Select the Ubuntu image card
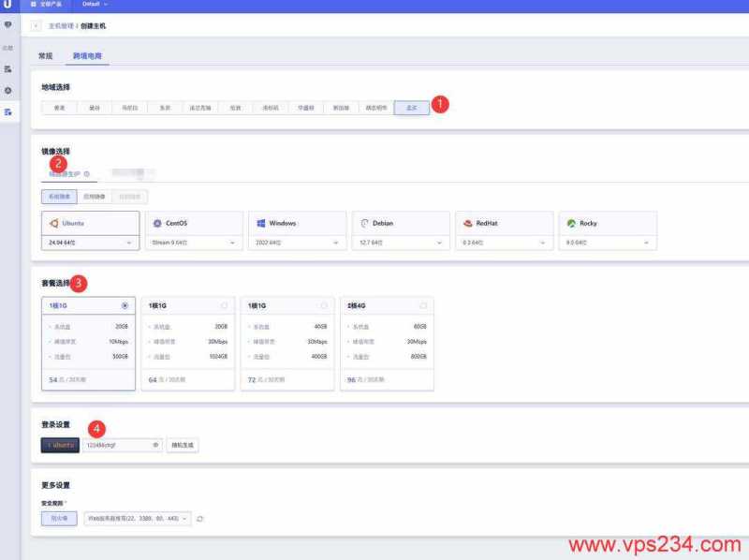 90,224
